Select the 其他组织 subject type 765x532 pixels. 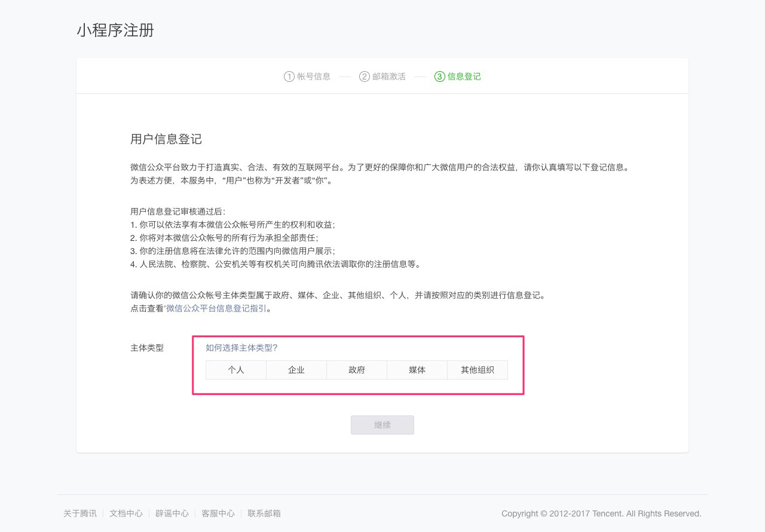pyautogui.click(x=477, y=370)
